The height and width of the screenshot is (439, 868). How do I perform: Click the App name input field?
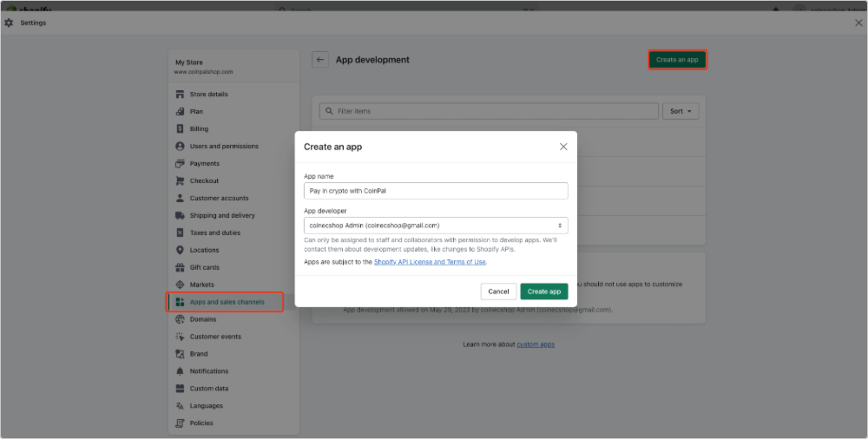click(436, 191)
